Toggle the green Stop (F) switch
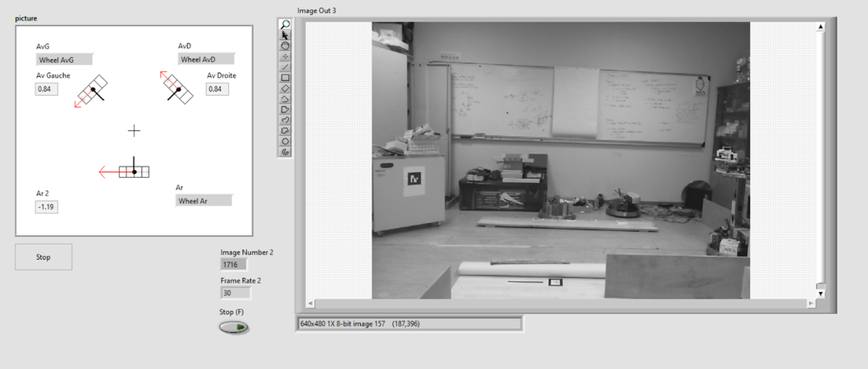The image size is (868, 369). coord(234,328)
